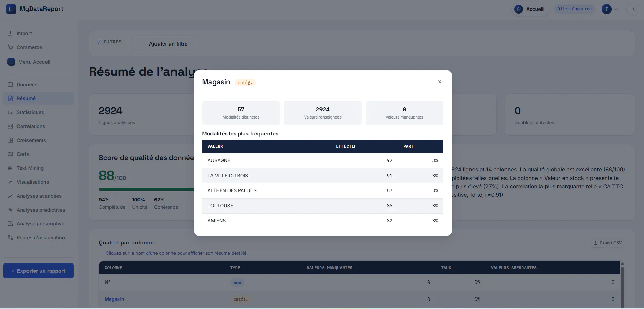Click the VALEURS ABERRANTES header
Screen dimensions: 644x309
pyautogui.click(x=514, y=268)
